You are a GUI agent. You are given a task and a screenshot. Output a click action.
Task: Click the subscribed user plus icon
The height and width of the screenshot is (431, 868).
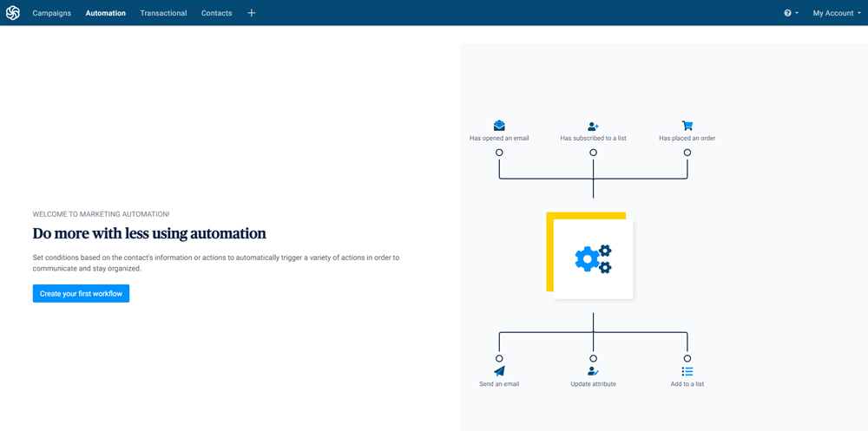pos(593,127)
